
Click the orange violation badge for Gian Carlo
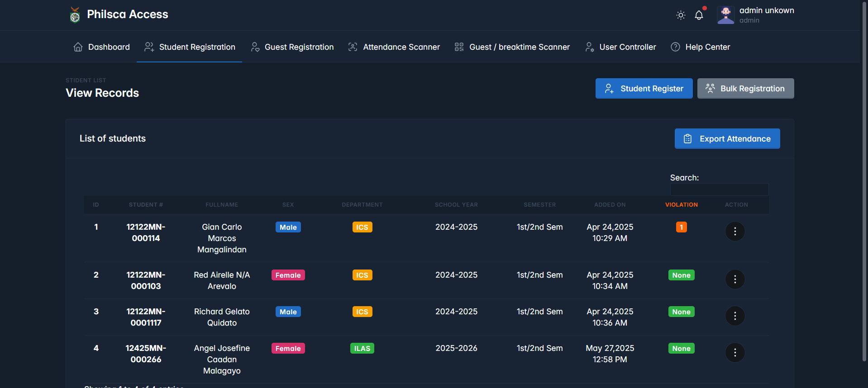pos(681,227)
